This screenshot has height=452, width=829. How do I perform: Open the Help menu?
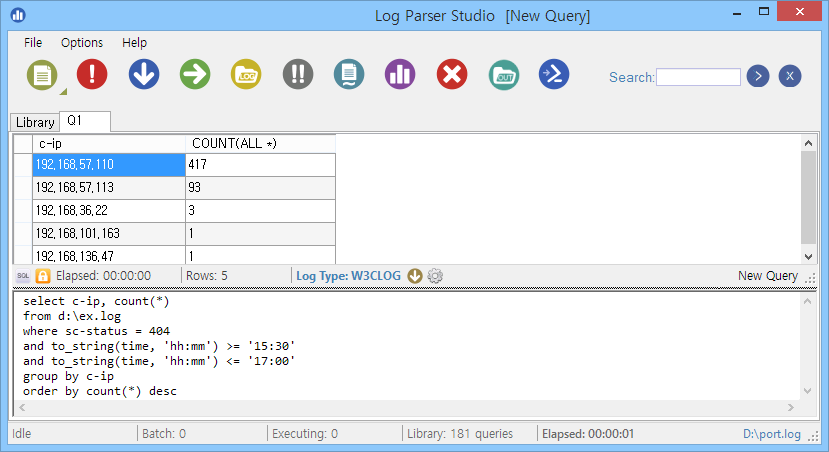point(134,43)
